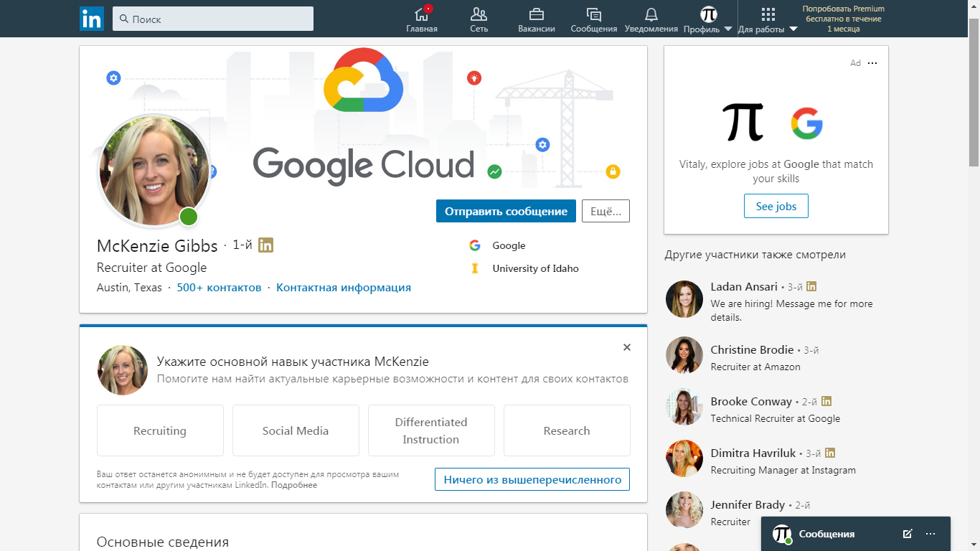Select the Recruiting skill option
This screenshot has height=551, width=980.
click(x=160, y=430)
